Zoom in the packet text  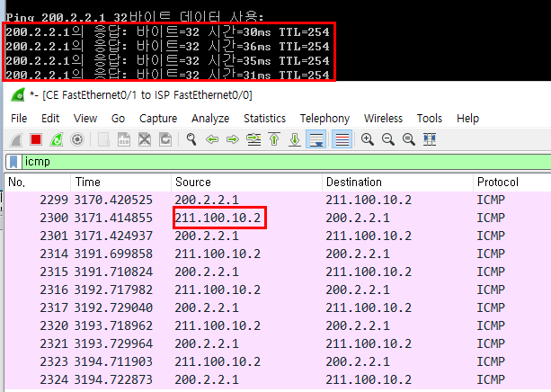click(x=368, y=139)
